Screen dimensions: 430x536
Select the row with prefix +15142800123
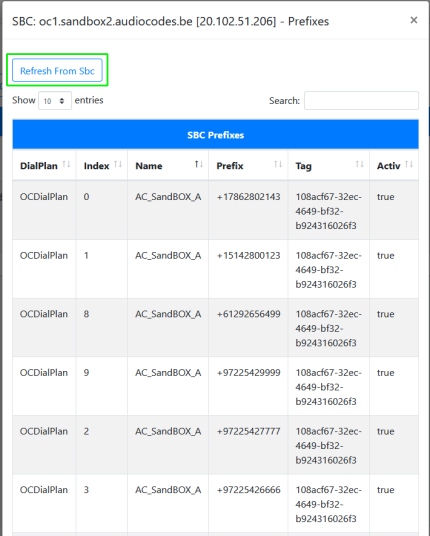[x=215, y=269]
